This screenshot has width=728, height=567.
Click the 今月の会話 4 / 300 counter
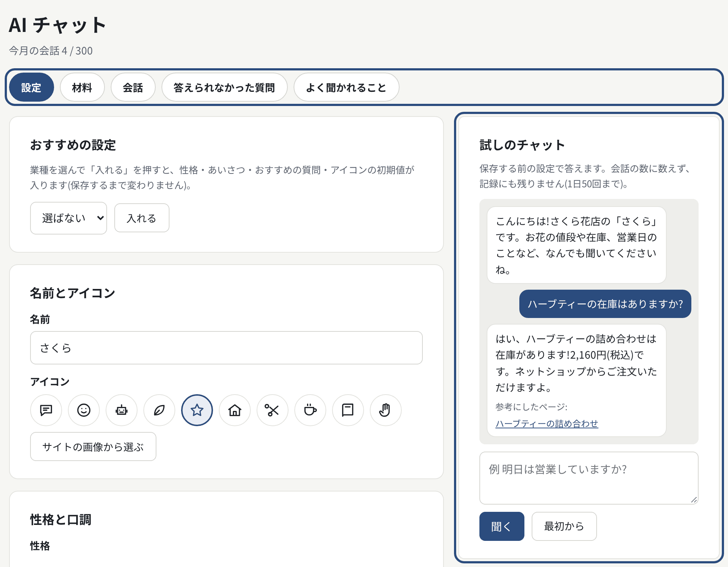coord(51,51)
